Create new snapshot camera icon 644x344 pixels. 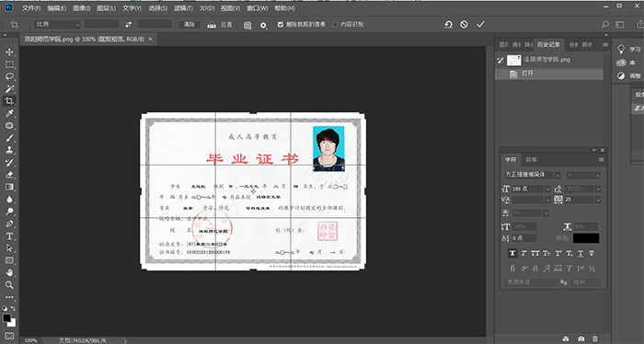(x=581, y=338)
